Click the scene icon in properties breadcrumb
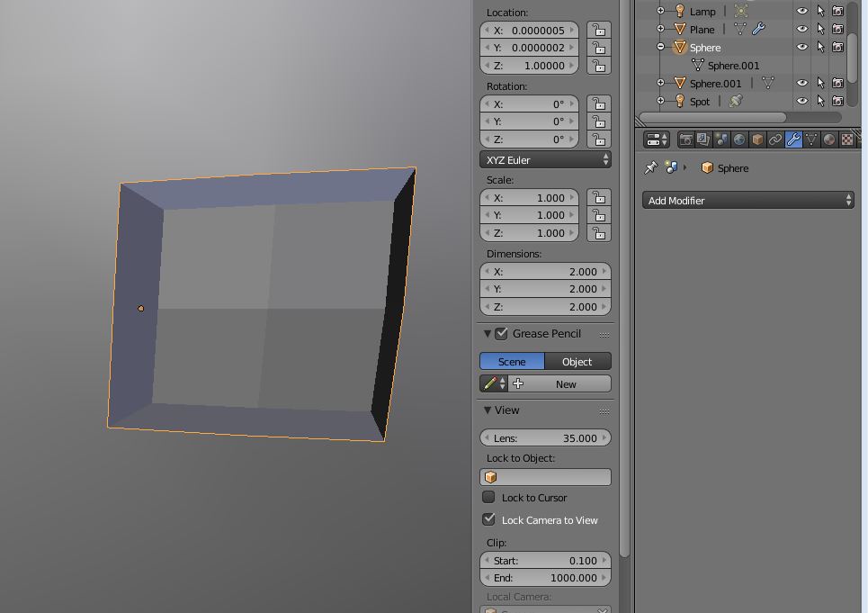 coord(671,167)
